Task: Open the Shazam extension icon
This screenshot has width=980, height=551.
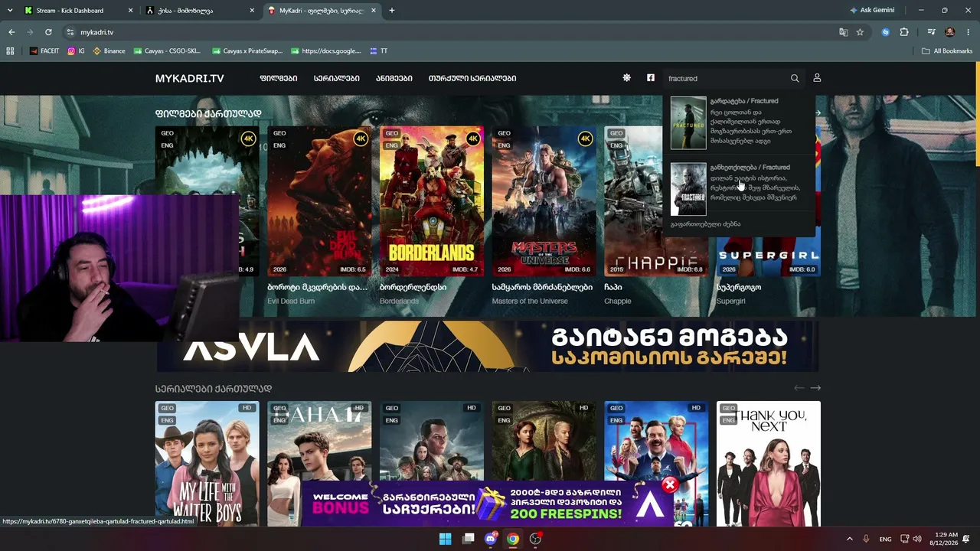Action: point(886,32)
